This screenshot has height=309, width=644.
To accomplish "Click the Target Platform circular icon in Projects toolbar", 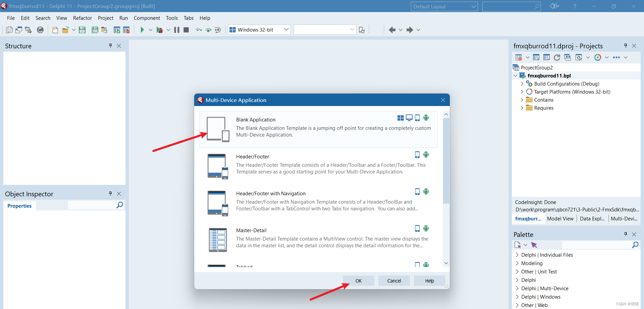I will [598, 57].
